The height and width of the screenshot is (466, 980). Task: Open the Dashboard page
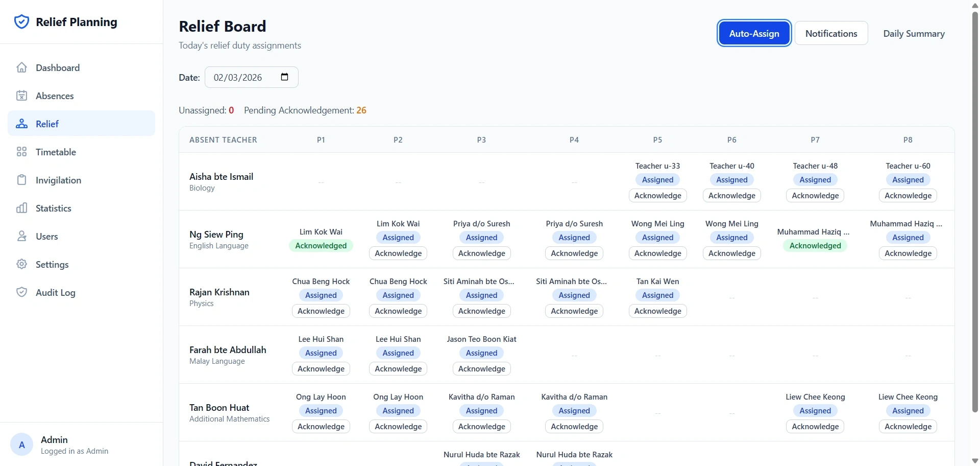[x=81, y=67]
